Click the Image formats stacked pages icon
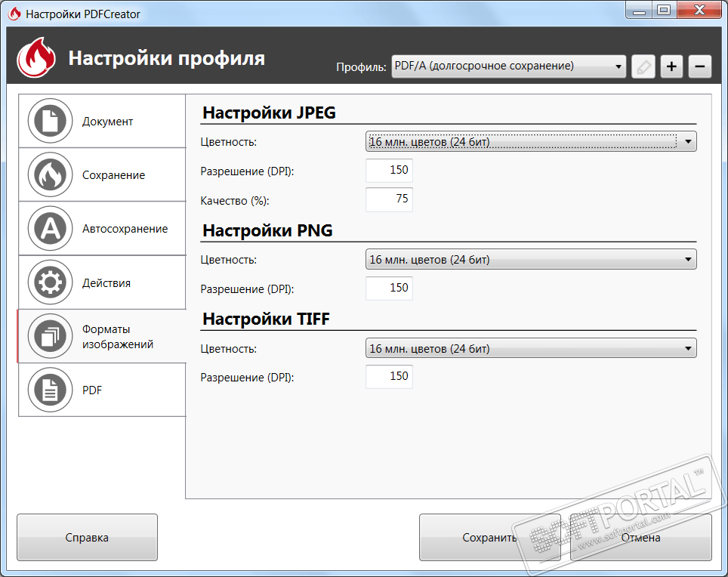 (x=50, y=336)
